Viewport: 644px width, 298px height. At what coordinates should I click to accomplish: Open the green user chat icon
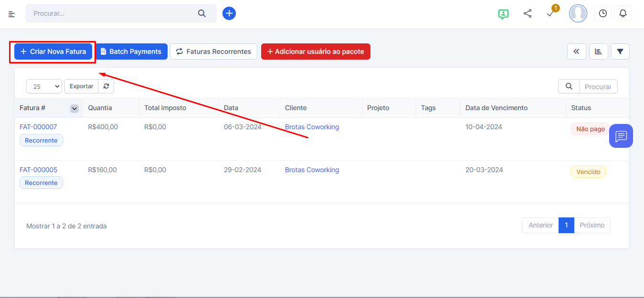tap(503, 14)
